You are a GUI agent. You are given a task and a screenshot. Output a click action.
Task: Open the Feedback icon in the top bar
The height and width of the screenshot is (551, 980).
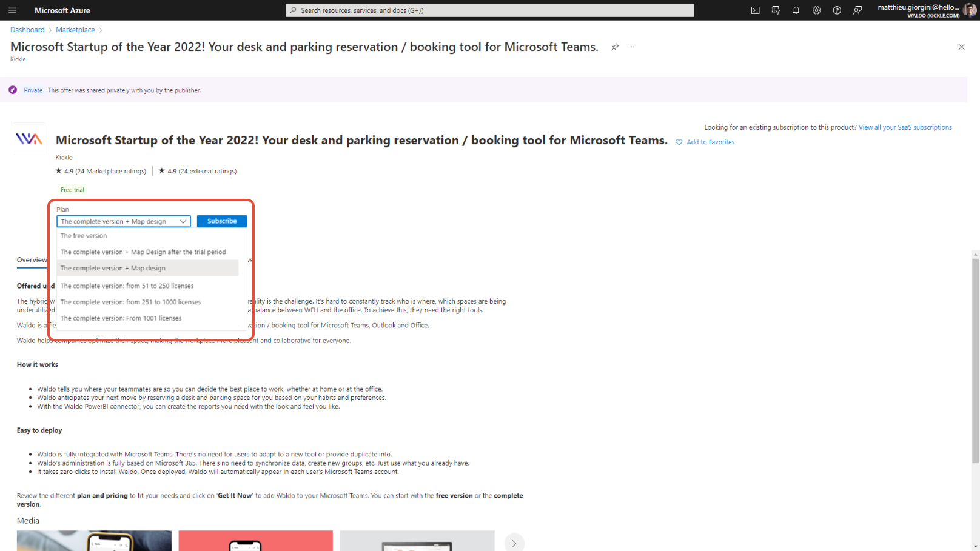pos(857,10)
